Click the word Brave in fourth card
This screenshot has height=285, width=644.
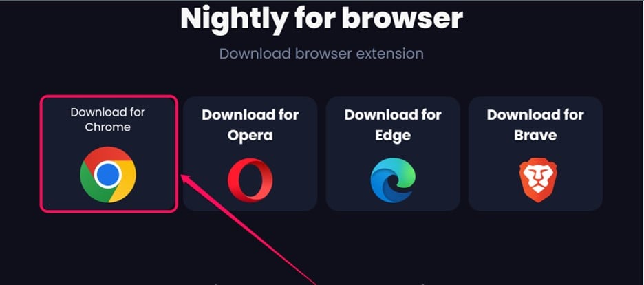pyautogui.click(x=535, y=135)
